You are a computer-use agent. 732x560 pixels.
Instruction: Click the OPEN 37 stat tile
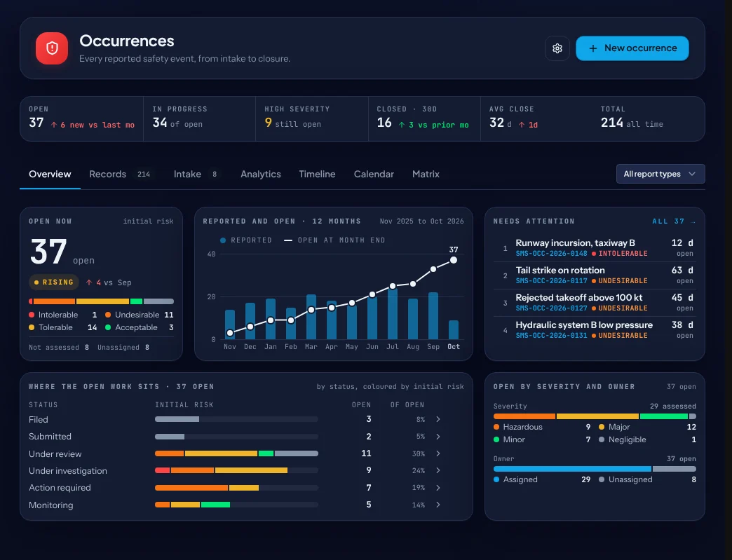coord(82,118)
